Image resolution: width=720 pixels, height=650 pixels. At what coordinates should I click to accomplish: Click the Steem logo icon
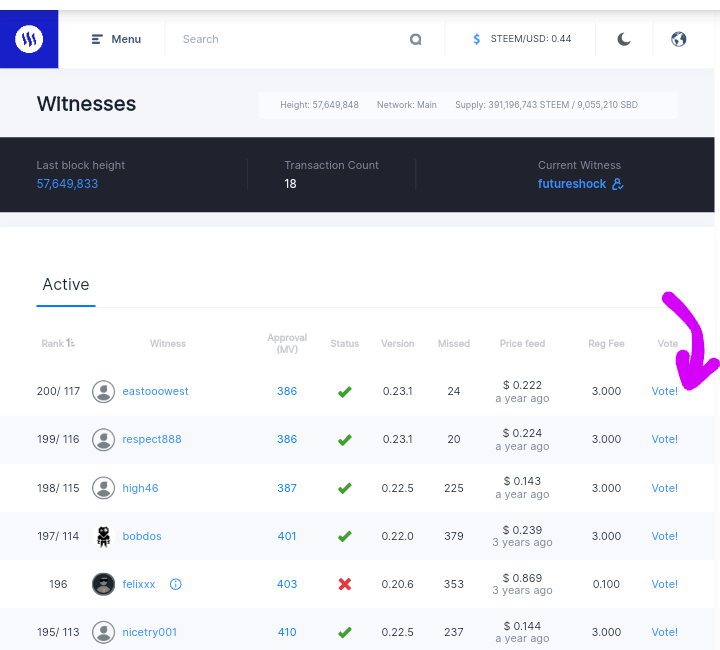click(x=29, y=39)
